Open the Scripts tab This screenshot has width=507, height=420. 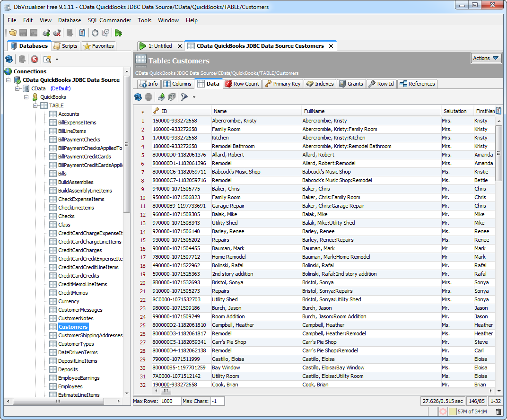point(65,46)
